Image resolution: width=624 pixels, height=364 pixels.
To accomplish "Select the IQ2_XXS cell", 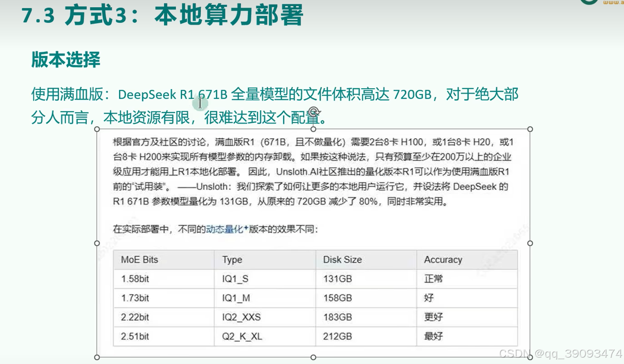I will [x=265, y=317].
